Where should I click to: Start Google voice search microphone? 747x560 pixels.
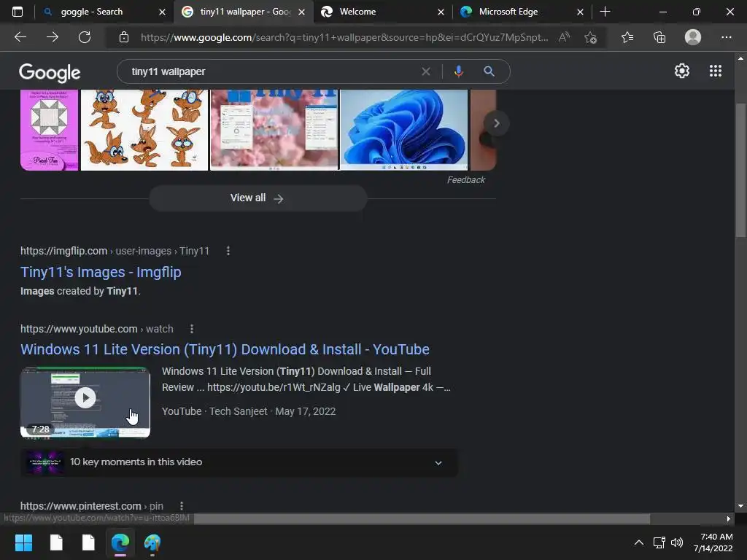[458, 71]
